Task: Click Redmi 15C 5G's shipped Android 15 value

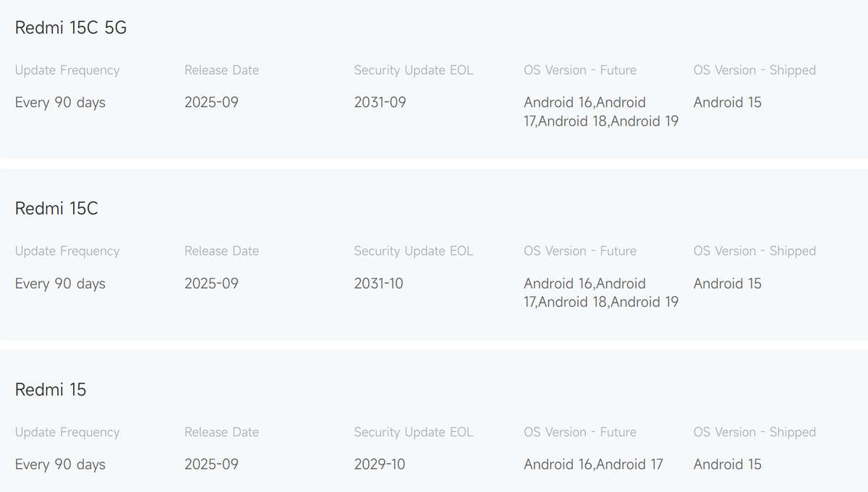Action: (727, 103)
